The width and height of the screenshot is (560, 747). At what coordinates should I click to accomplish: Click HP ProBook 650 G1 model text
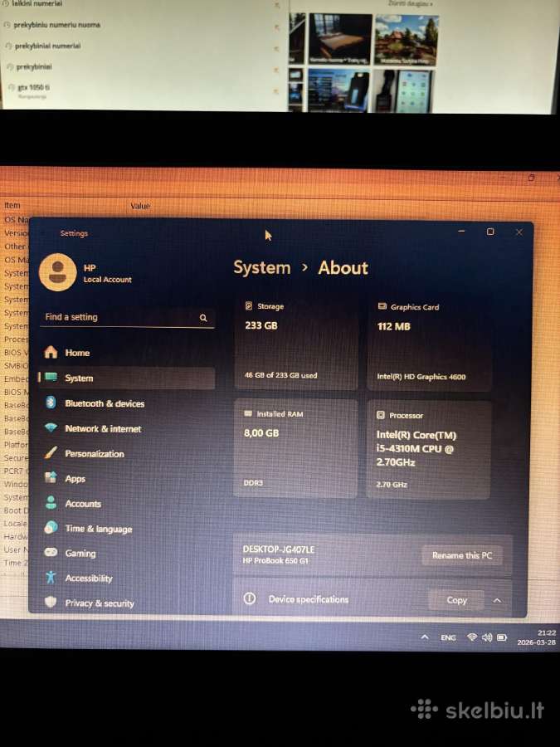coord(275,561)
